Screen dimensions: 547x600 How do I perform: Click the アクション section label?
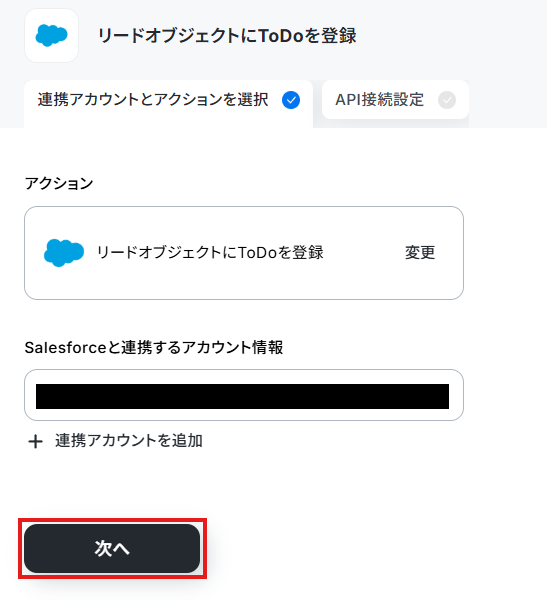pos(59,183)
